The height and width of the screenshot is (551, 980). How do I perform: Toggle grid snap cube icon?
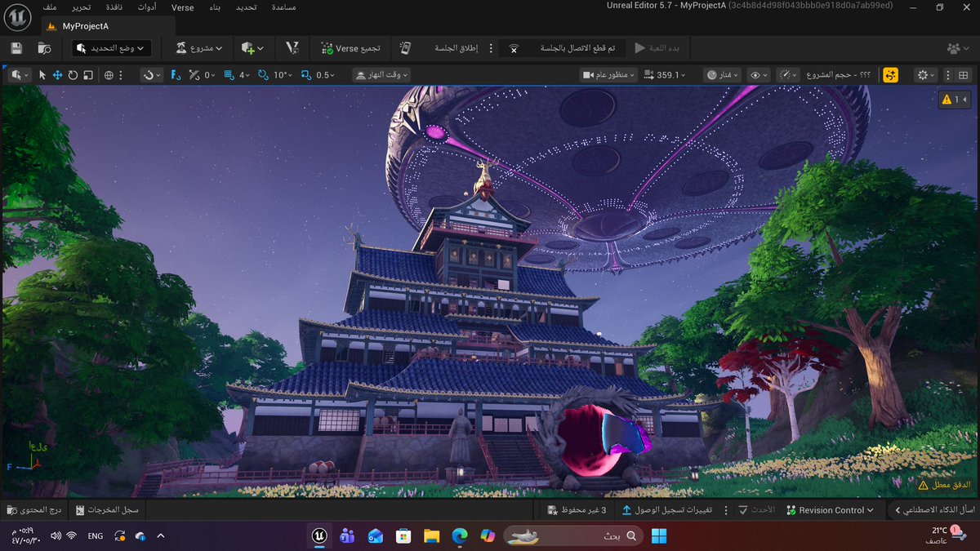point(229,74)
